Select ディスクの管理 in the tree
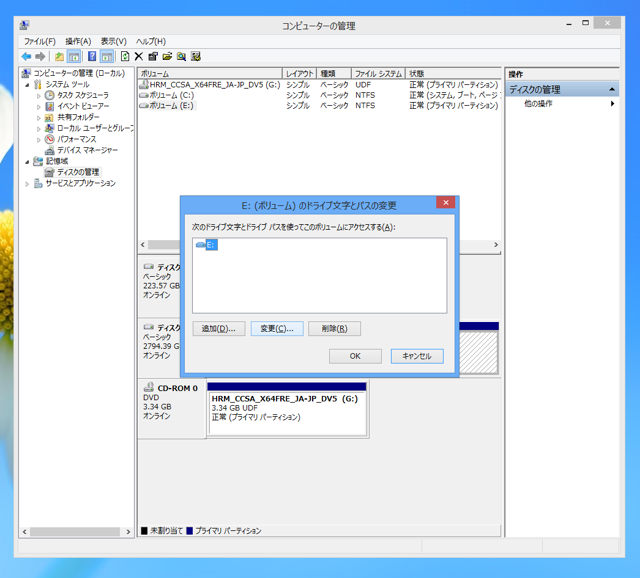 78,172
